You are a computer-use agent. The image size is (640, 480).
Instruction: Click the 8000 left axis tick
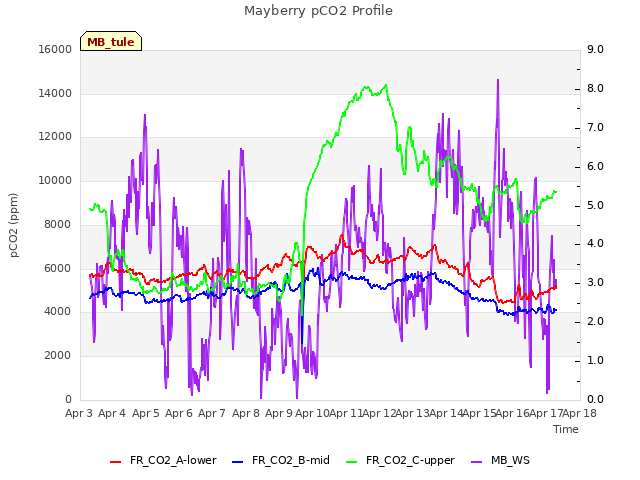[x=58, y=224]
